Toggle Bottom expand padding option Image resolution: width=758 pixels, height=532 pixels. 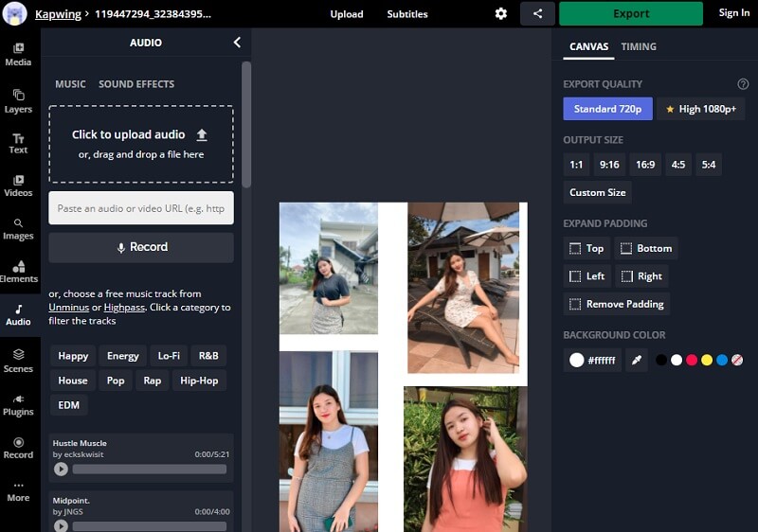pos(646,249)
